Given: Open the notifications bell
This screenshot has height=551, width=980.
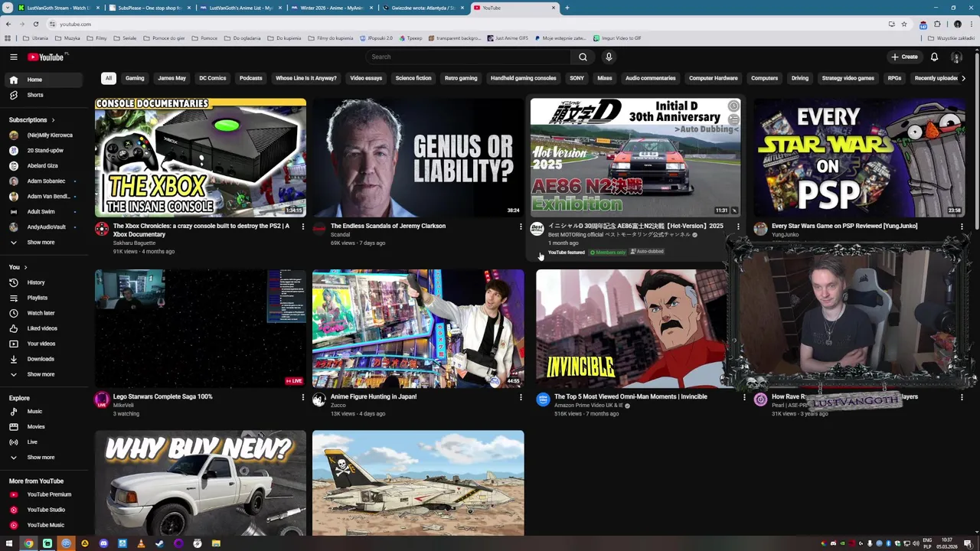Looking at the screenshot, I should (x=934, y=57).
